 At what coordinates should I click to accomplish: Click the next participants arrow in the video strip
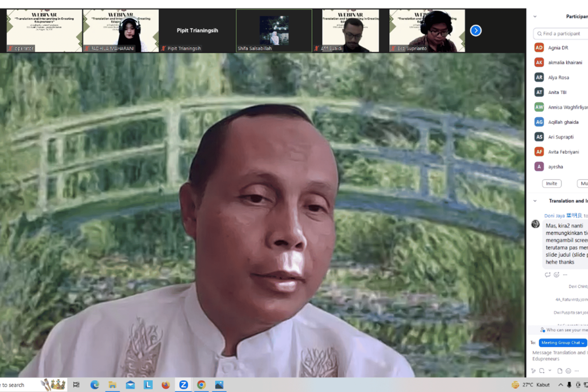(x=476, y=30)
